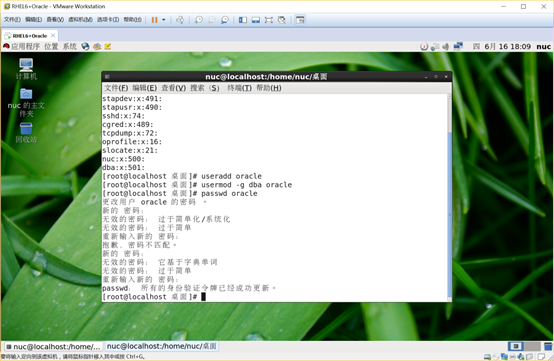Launch the notes icon in GNOME panel

[108, 47]
